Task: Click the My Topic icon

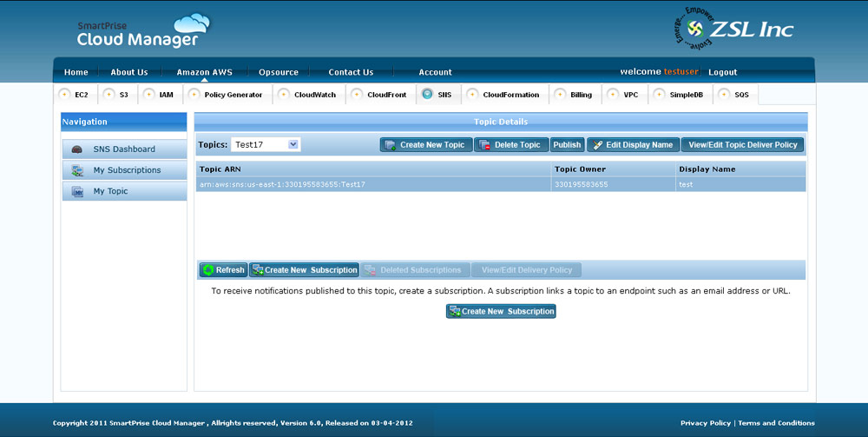Action: click(77, 192)
